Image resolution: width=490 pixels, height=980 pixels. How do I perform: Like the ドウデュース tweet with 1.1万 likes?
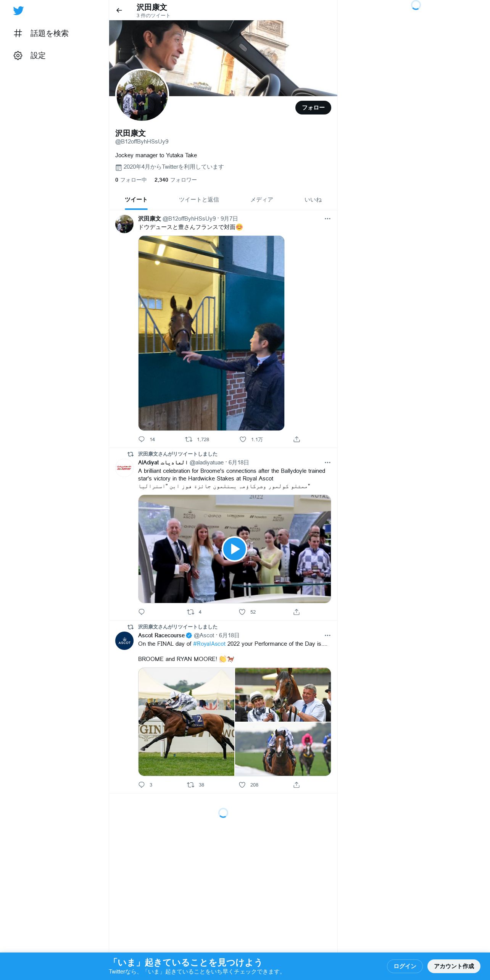243,439
